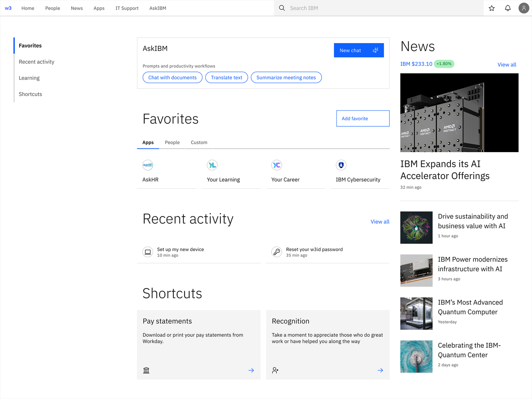
Task: Open IT Support in the top navigation
Action: [127, 8]
